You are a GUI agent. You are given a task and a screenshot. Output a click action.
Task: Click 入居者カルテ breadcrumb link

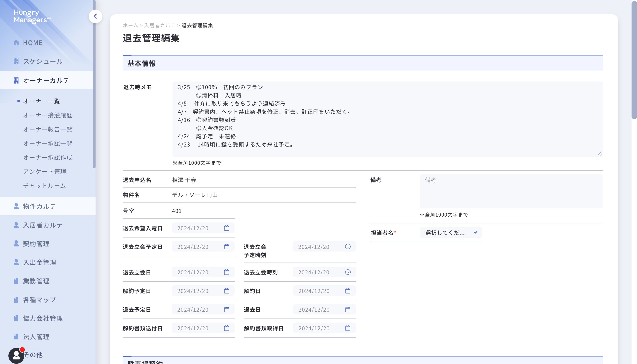(x=160, y=25)
